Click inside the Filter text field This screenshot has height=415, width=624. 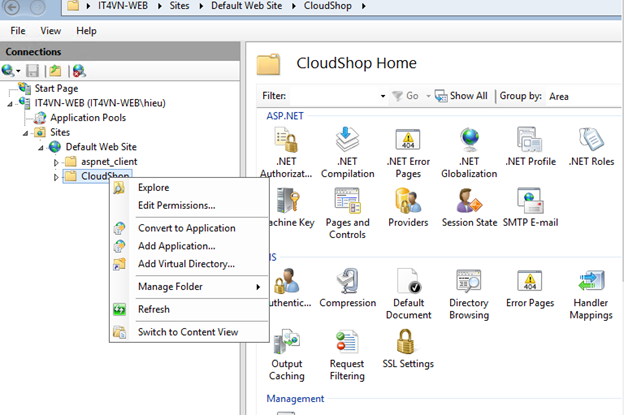pyautogui.click(x=332, y=96)
